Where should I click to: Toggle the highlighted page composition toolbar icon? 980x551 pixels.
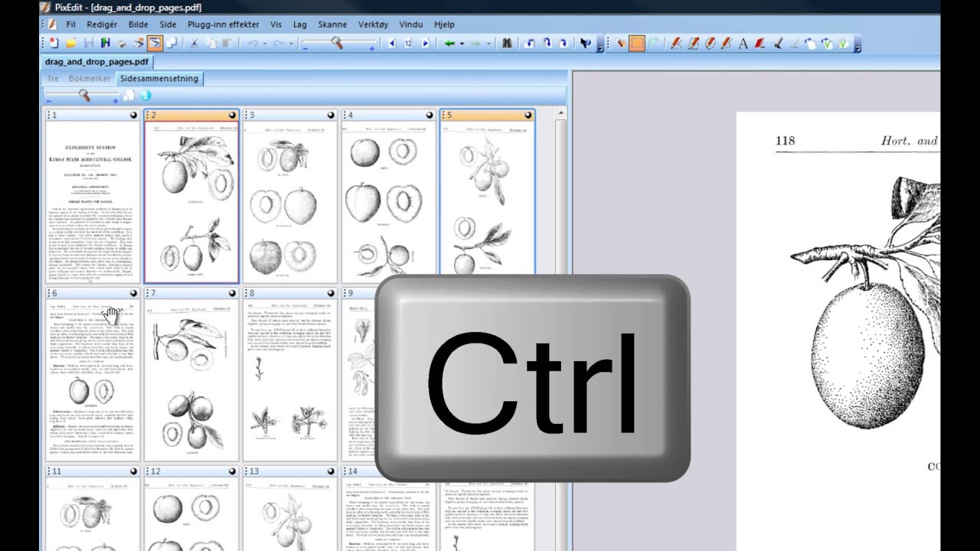155,44
